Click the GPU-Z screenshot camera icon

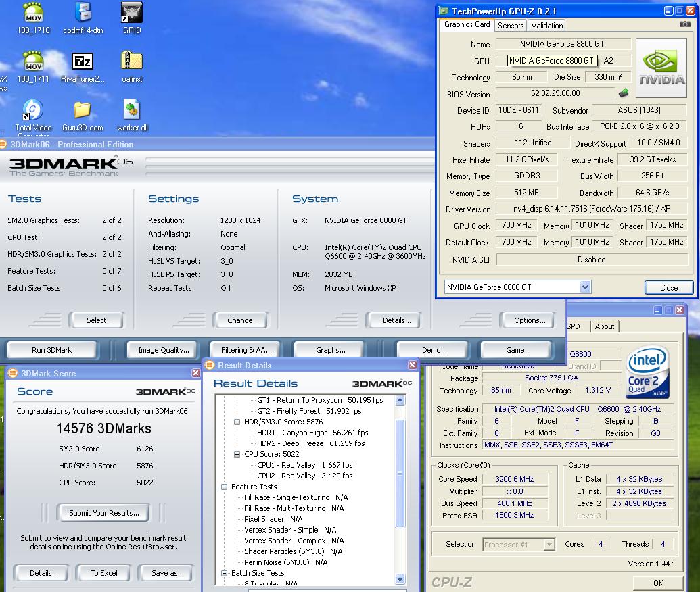(684, 24)
